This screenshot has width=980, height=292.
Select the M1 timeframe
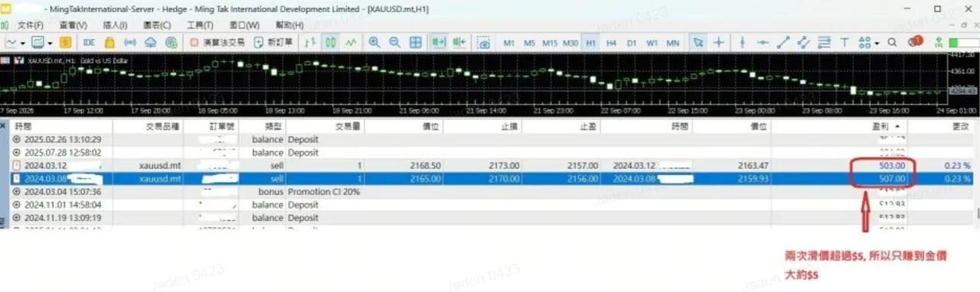(x=509, y=43)
